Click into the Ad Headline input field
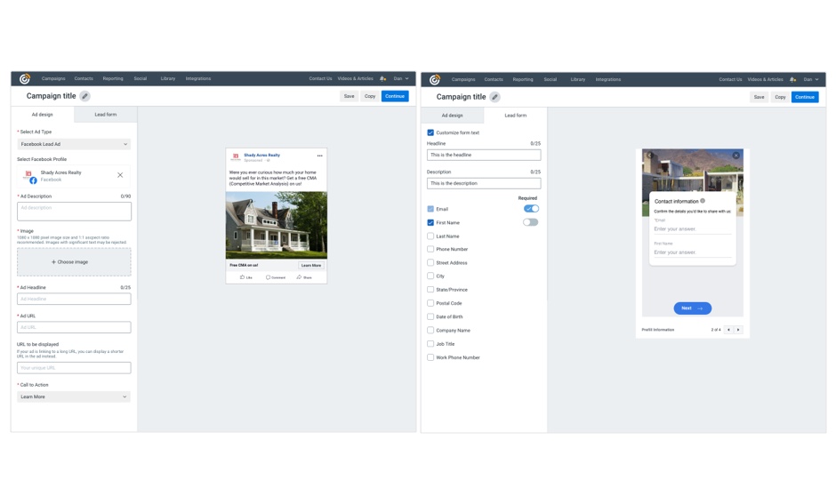 click(x=74, y=299)
